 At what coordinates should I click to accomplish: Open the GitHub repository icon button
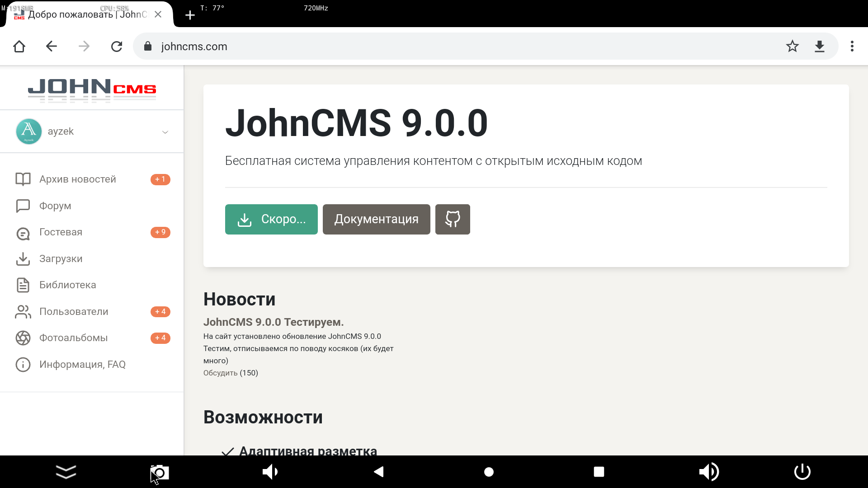[453, 219]
